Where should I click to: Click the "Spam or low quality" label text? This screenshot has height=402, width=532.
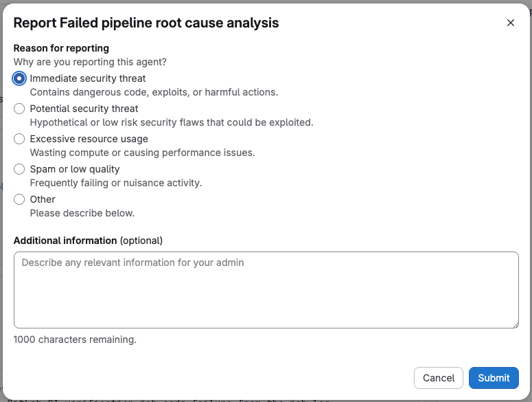pos(75,169)
